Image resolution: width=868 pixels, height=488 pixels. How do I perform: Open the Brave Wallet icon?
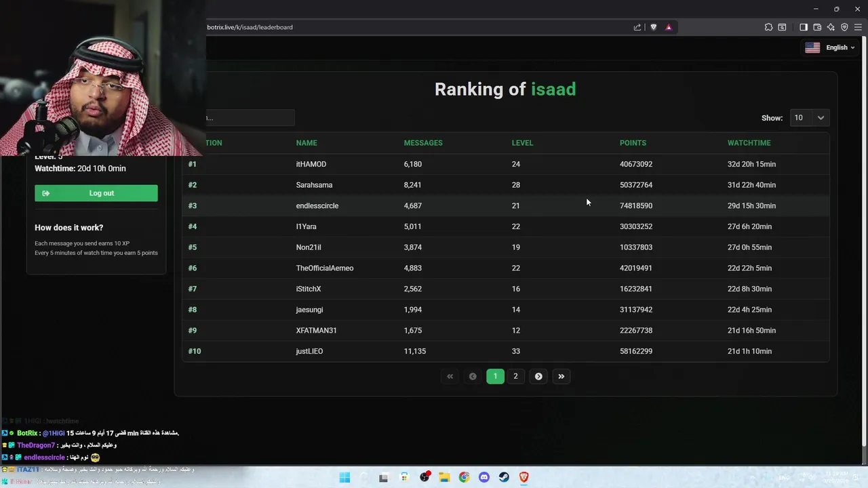pyautogui.click(x=817, y=27)
